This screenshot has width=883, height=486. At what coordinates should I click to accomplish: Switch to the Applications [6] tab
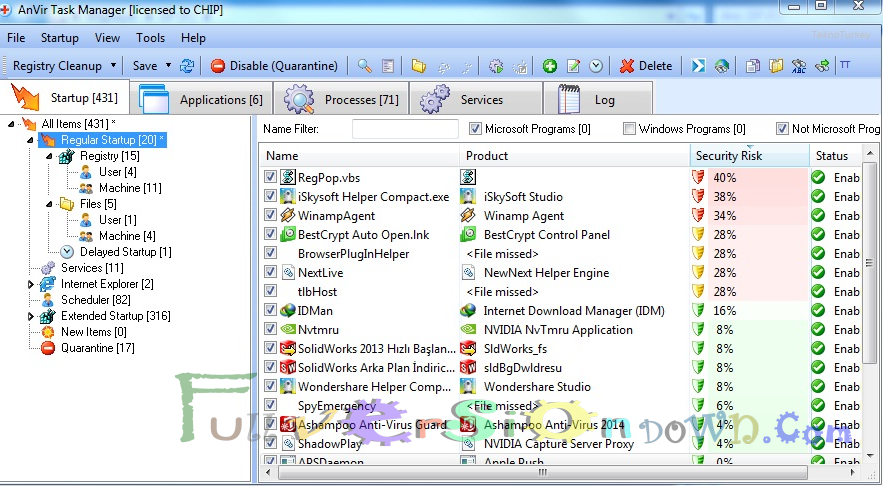[x=202, y=99]
